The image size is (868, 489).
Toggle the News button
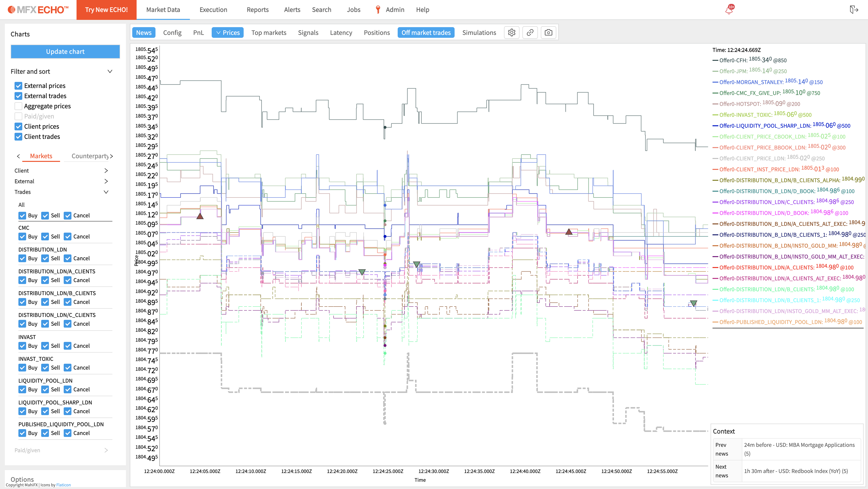144,33
